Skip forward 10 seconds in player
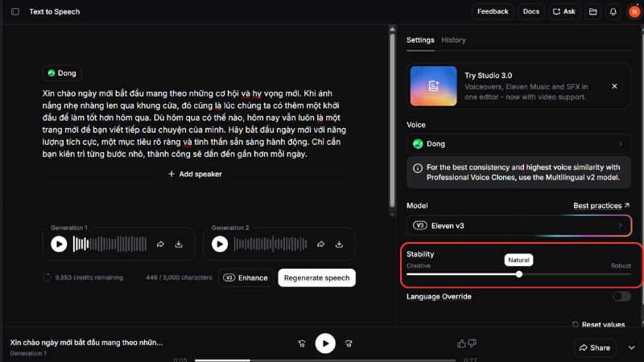The image size is (644, 362). point(349,343)
